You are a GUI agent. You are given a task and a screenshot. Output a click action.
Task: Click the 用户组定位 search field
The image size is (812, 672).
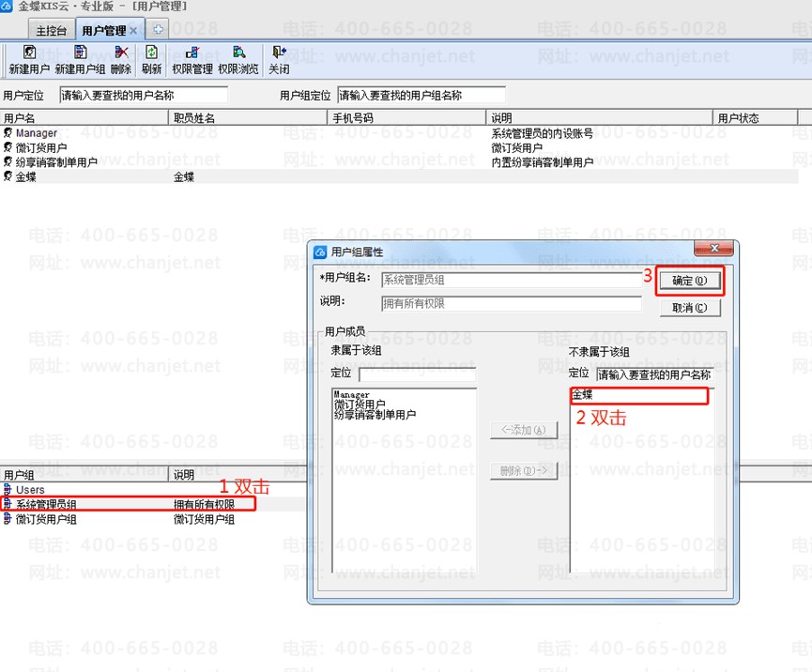point(420,96)
